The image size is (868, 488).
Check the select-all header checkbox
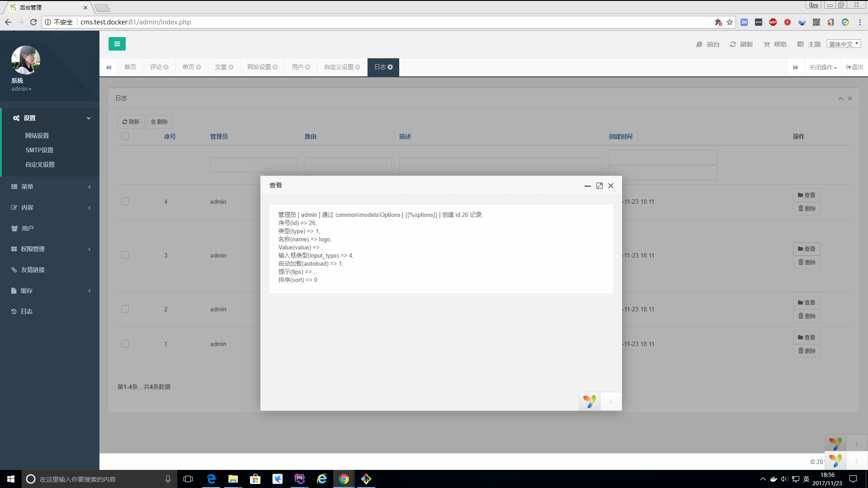125,136
